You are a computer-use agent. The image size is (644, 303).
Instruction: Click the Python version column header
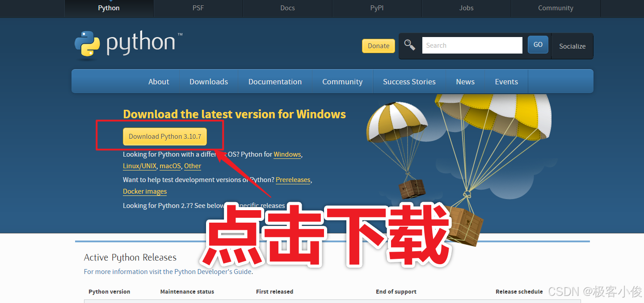pyautogui.click(x=109, y=291)
